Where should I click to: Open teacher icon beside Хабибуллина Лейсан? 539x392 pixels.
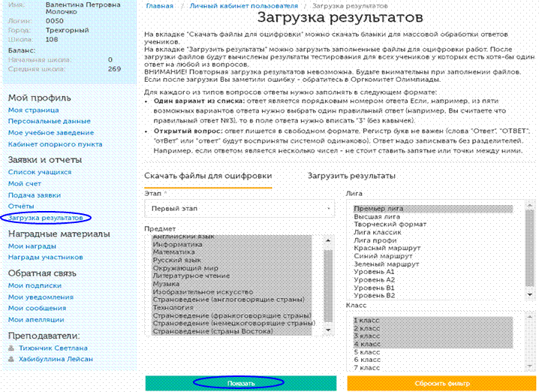11,359
